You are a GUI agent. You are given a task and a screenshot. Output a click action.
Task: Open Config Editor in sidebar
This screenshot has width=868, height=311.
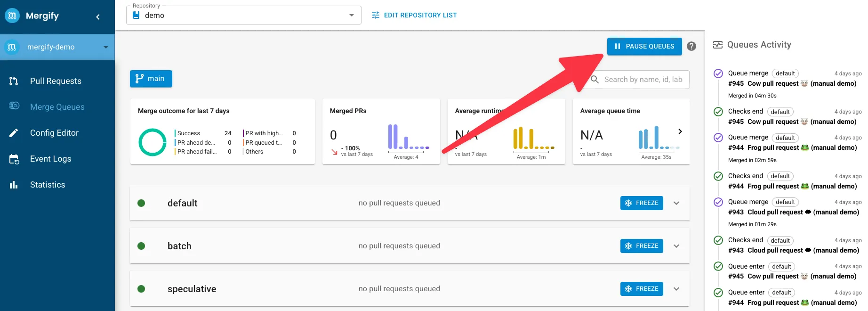pos(54,133)
